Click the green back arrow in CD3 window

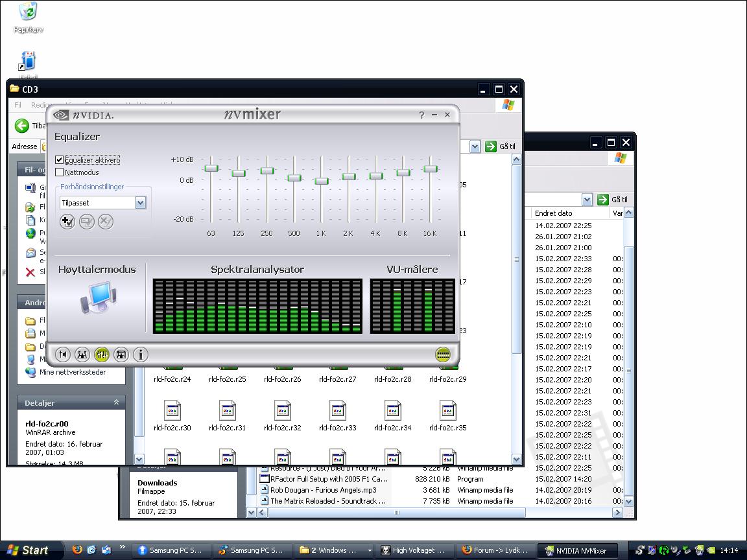[x=22, y=126]
